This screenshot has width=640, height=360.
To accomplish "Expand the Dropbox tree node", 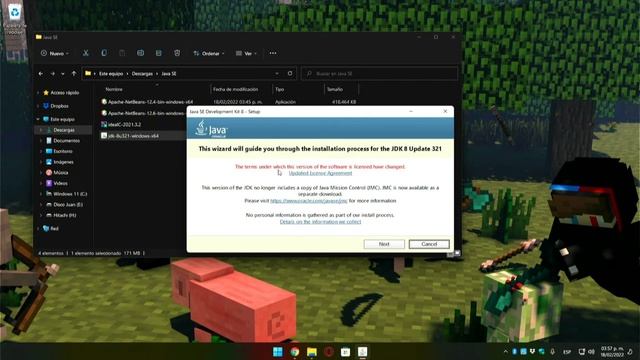I will pos(38,106).
